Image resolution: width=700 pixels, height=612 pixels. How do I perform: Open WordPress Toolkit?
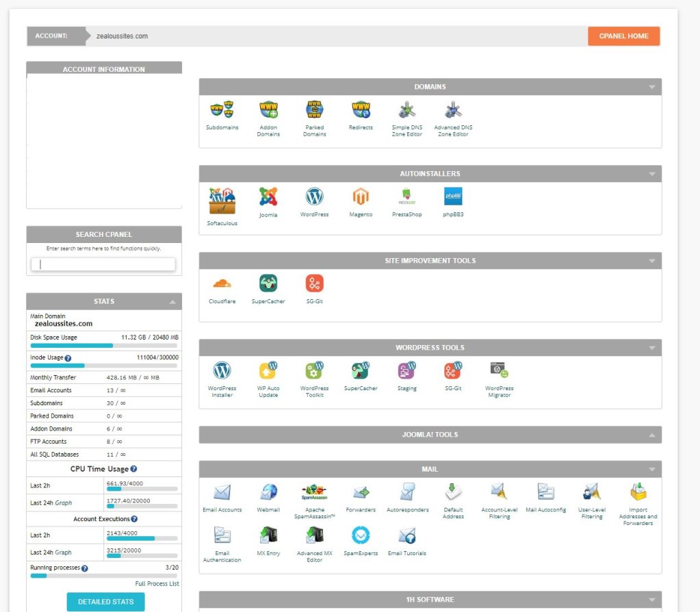(x=314, y=370)
